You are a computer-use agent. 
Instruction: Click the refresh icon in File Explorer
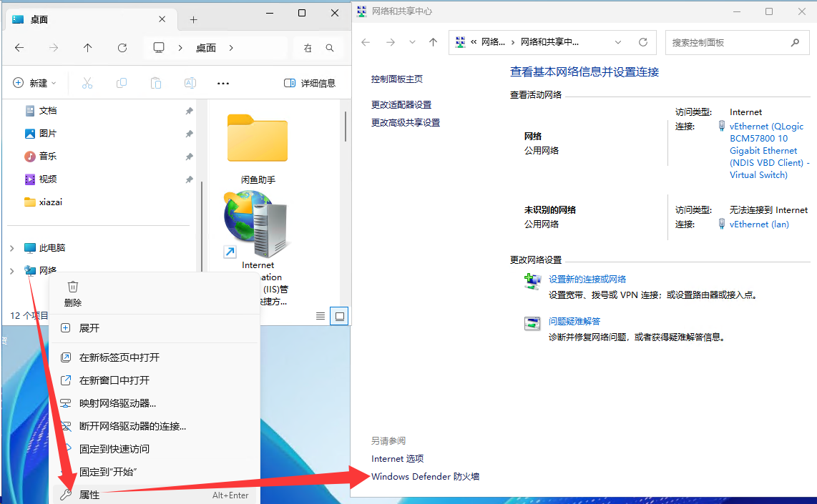[122, 48]
